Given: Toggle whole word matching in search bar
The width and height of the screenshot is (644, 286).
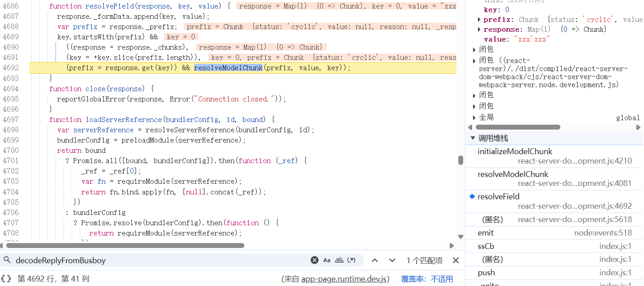Looking at the screenshot, I should click(339, 260).
